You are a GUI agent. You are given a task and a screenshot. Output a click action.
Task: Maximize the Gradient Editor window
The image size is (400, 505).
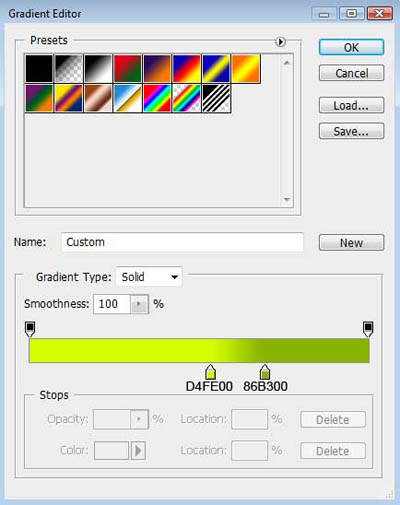coord(352,14)
